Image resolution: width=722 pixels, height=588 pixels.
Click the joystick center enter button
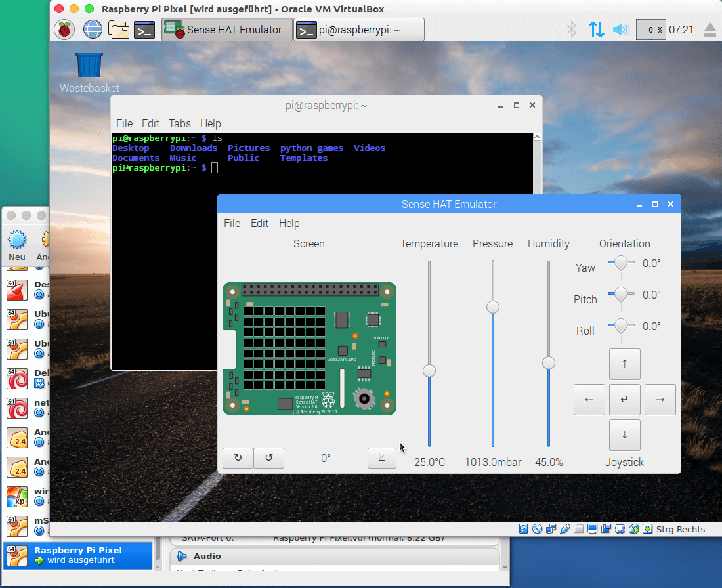pyautogui.click(x=624, y=399)
